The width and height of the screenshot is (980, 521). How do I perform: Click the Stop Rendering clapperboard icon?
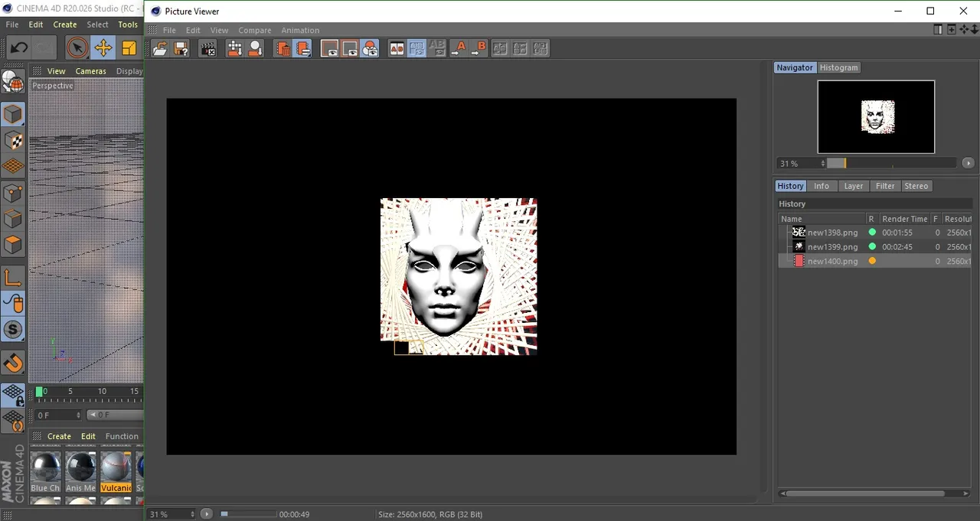click(207, 48)
